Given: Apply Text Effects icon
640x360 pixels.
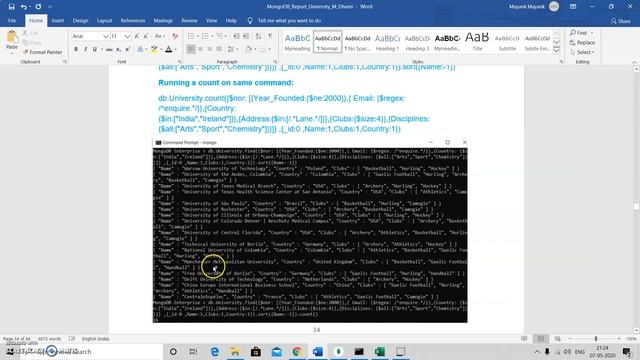Looking at the screenshot, I should pos(140,49).
